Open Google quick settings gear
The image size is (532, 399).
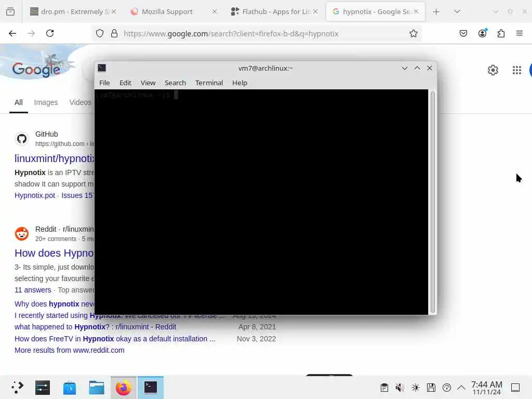click(x=493, y=70)
